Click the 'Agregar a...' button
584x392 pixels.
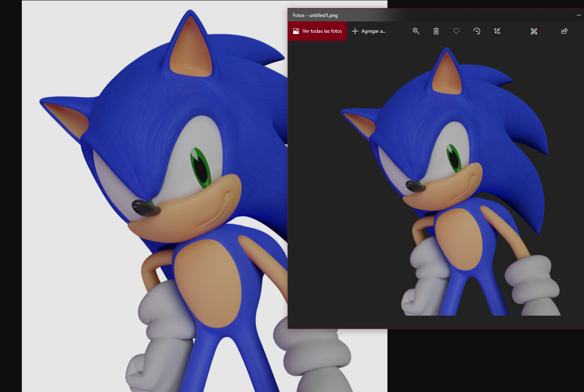click(x=369, y=31)
